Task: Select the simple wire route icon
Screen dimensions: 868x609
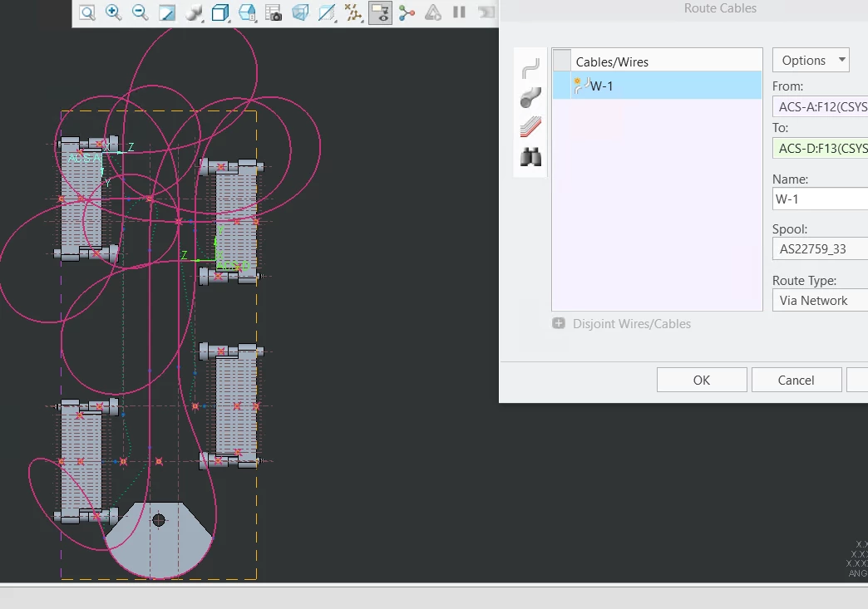Action: 530,68
